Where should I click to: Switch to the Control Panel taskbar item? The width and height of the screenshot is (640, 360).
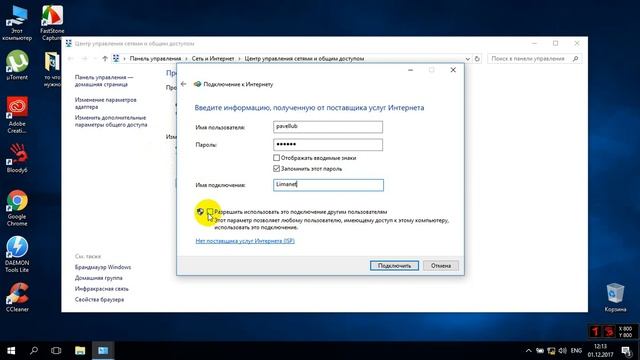103,351
